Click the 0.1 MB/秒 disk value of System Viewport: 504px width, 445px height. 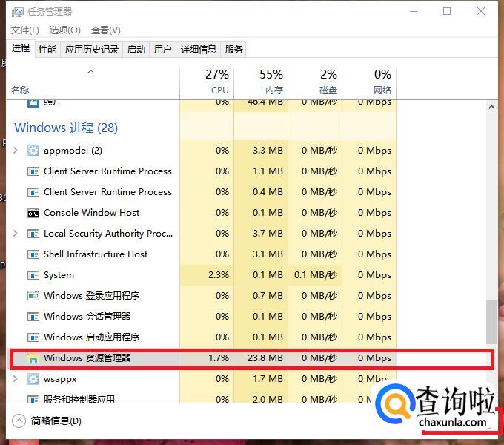(x=316, y=275)
